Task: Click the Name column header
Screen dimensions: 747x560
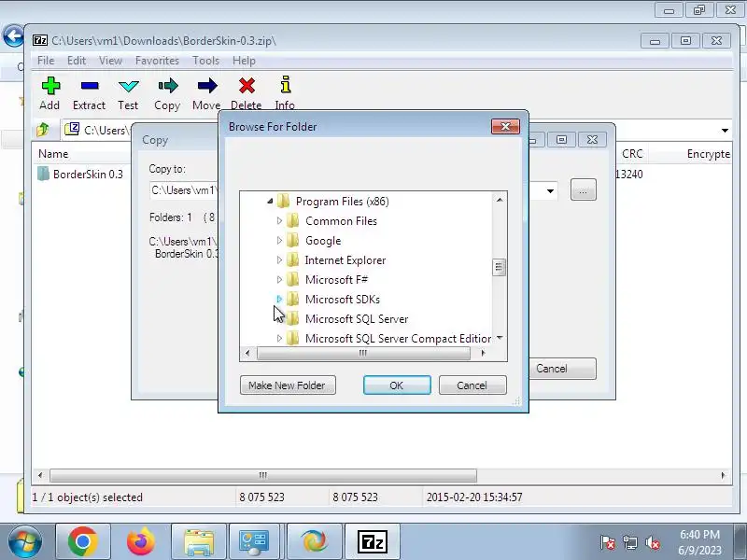Action: coord(53,154)
